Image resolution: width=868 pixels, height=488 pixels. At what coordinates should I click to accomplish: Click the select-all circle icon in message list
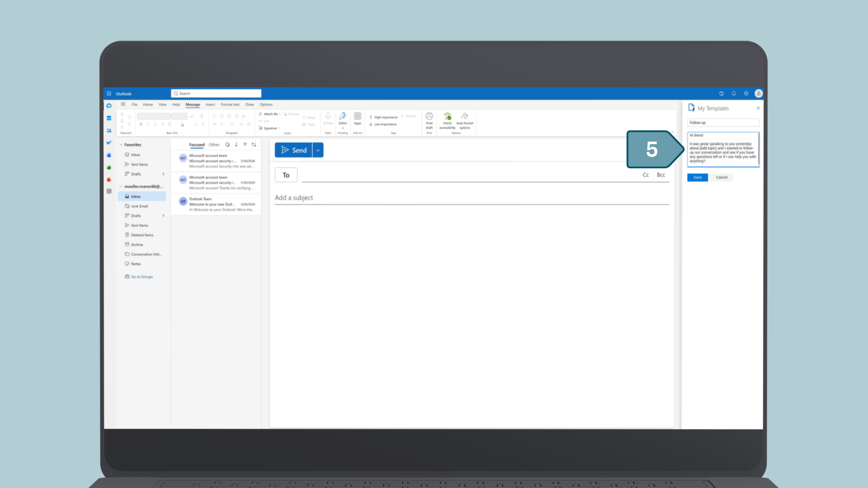point(228,145)
